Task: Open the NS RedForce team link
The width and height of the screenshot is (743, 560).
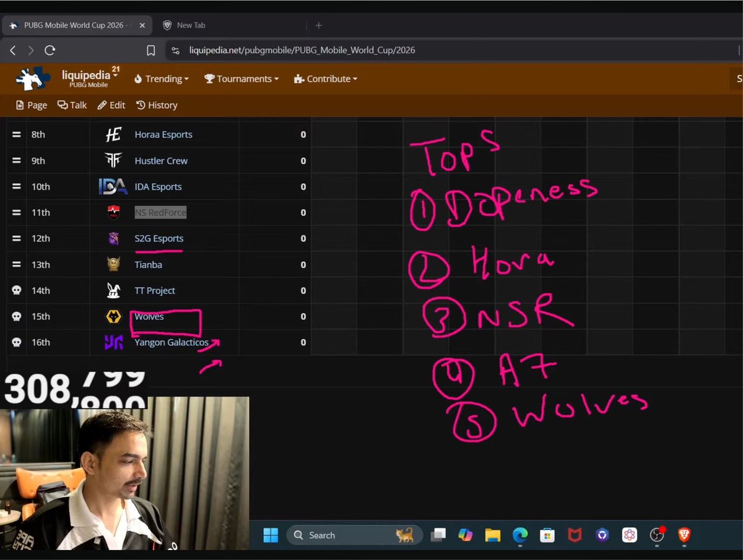Action: click(160, 212)
